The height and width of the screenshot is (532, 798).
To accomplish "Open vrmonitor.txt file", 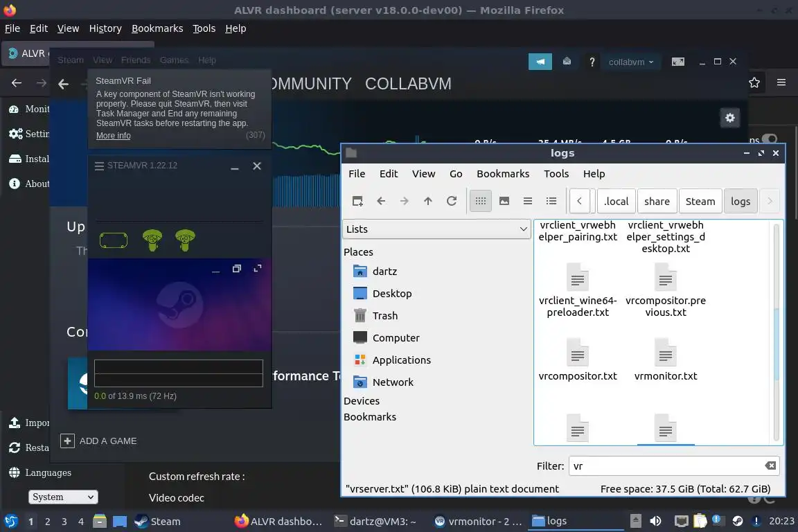I will (666, 360).
